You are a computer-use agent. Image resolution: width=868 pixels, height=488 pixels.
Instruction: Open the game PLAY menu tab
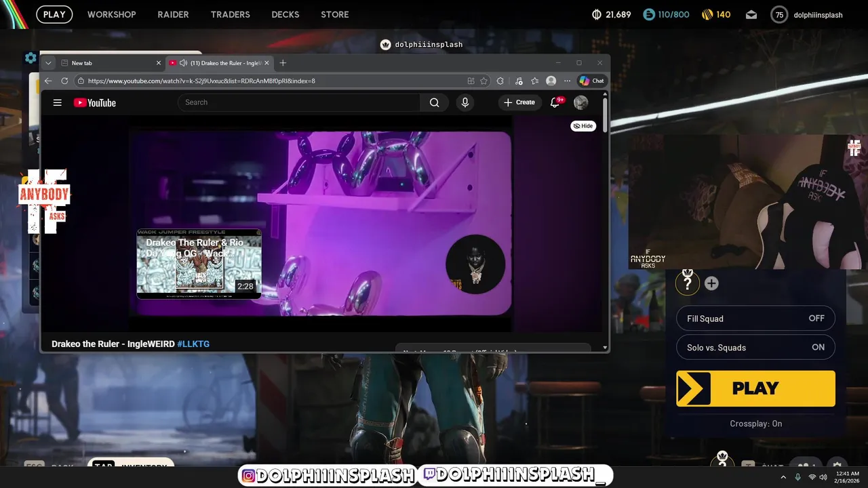pyautogui.click(x=54, y=14)
